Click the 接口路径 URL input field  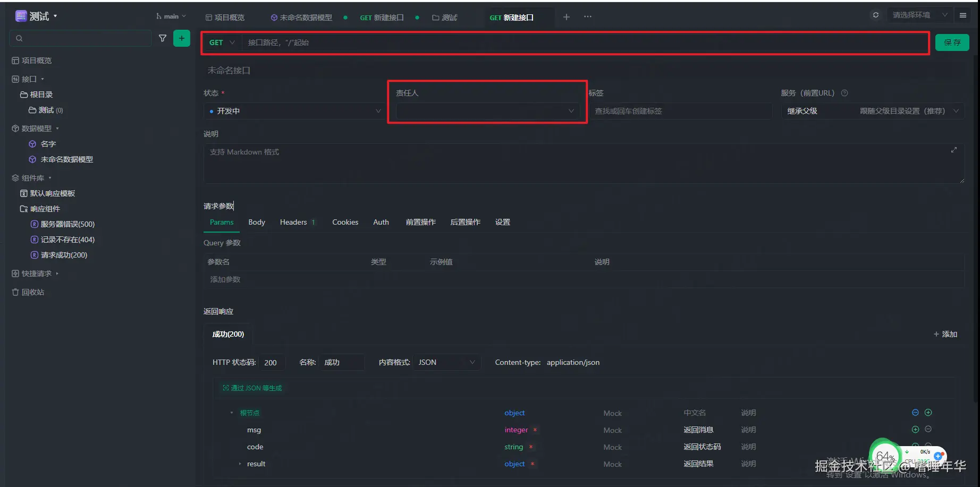pos(585,42)
